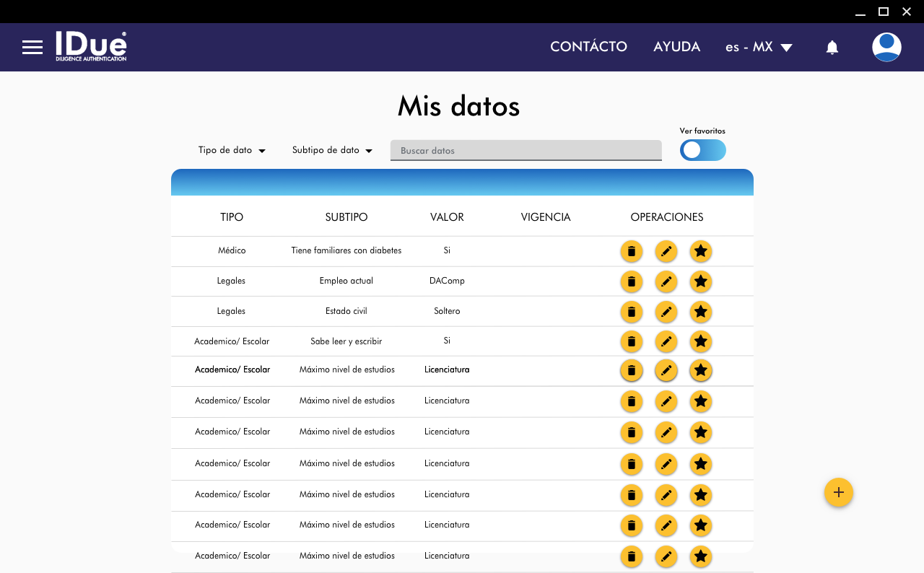
Task: Edit the Sabe leer y escribir entry
Action: pyautogui.click(x=666, y=341)
